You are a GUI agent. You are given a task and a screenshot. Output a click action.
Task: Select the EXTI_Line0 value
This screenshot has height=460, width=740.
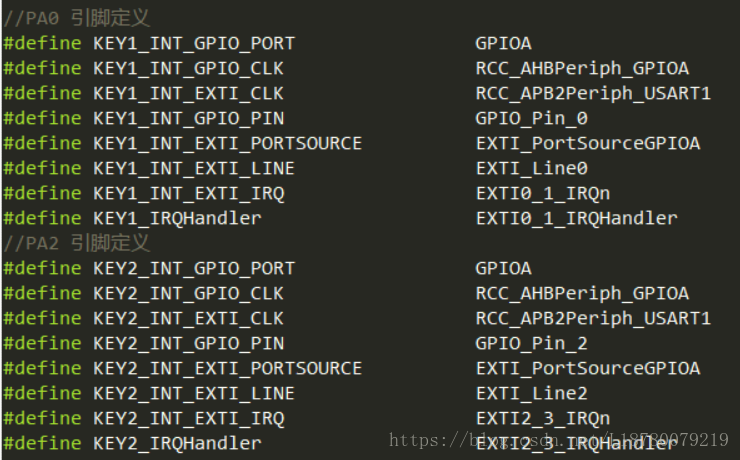531,168
